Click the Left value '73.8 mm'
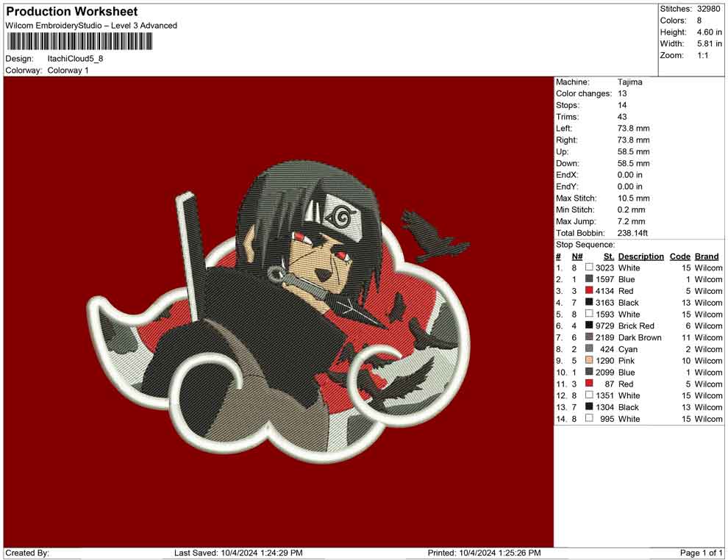Viewport: 728px width, 560px height. [633, 129]
